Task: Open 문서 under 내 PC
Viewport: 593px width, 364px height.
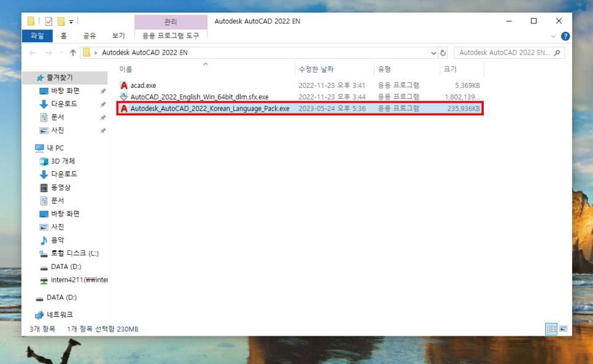Action: pyautogui.click(x=58, y=200)
